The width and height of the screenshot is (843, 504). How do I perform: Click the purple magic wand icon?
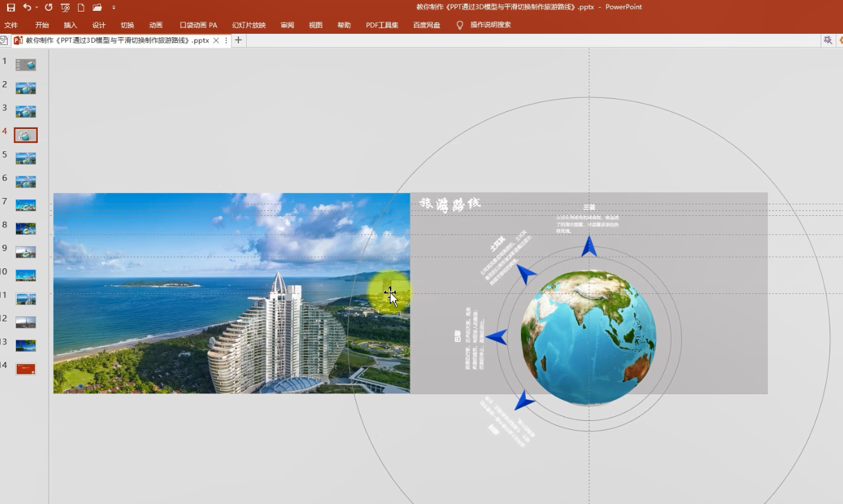tap(828, 40)
